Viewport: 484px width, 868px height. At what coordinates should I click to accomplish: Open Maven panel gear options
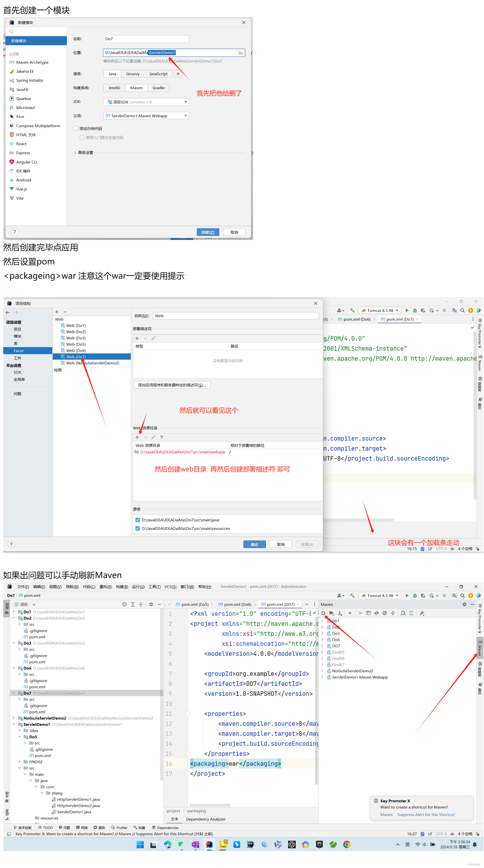coord(464,605)
